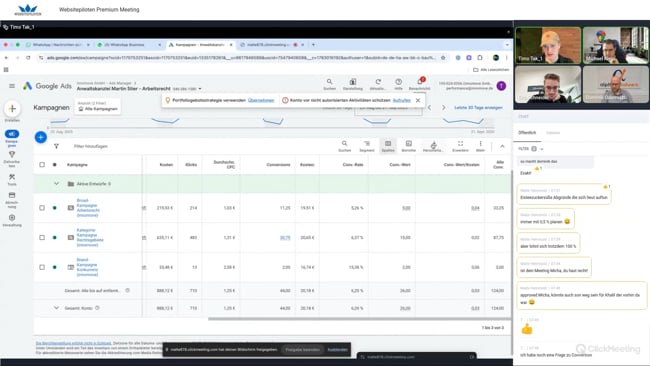Toggle status dot of Broad-Kampagne row
The width and height of the screenshot is (650, 366).
(x=54, y=208)
